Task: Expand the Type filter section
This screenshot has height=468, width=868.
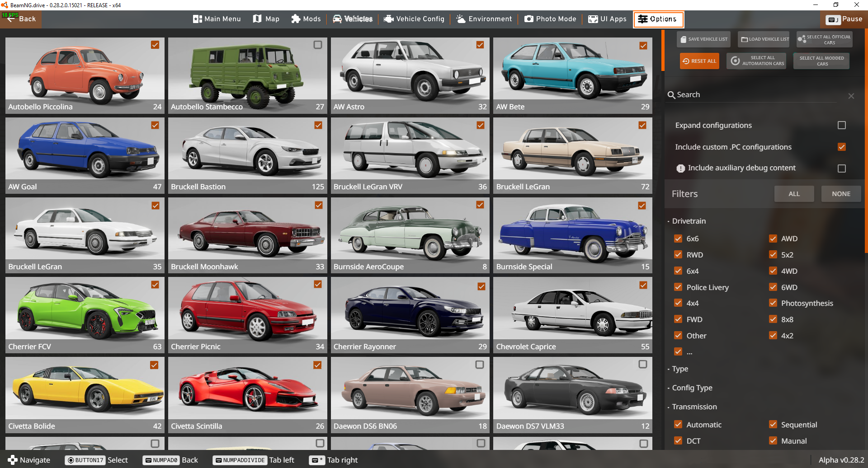Action: [679, 369]
